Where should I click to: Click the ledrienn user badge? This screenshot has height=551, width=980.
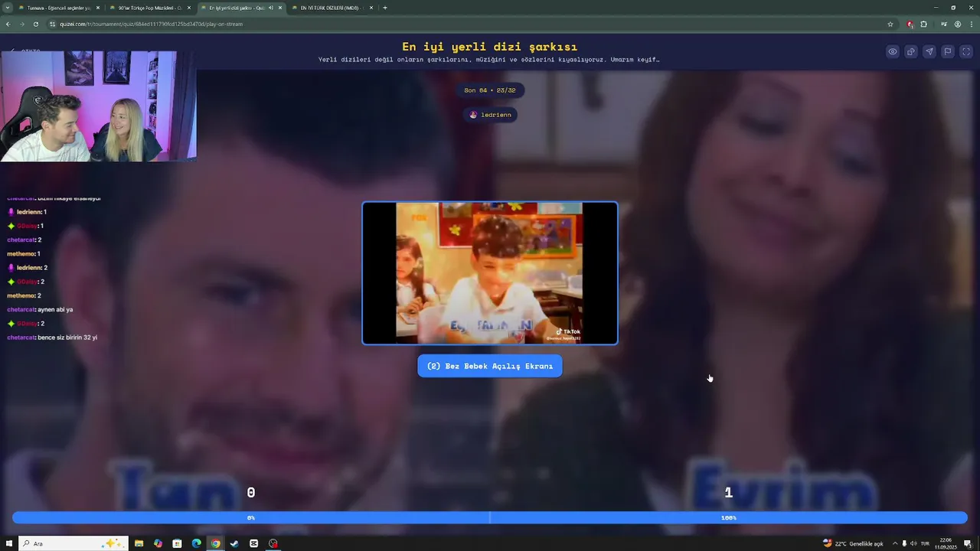click(490, 115)
